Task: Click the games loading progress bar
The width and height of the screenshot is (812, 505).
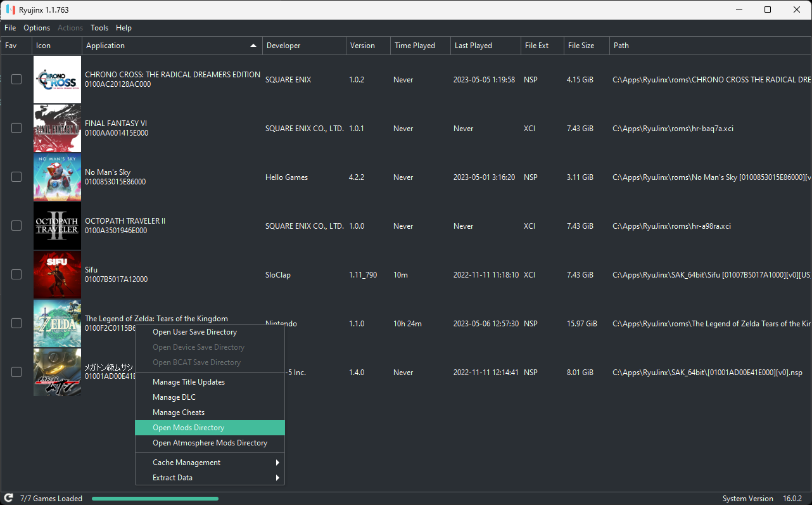Action: (155, 499)
